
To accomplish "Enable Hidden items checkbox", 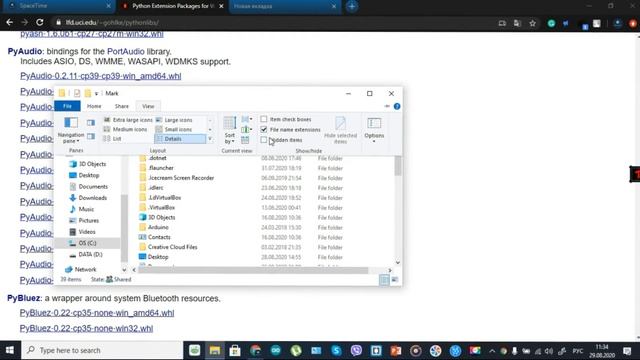I will pyautogui.click(x=264, y=140).
